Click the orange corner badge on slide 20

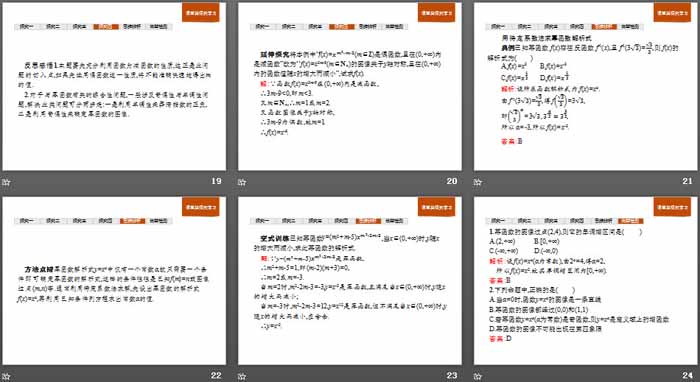[437, 12]
